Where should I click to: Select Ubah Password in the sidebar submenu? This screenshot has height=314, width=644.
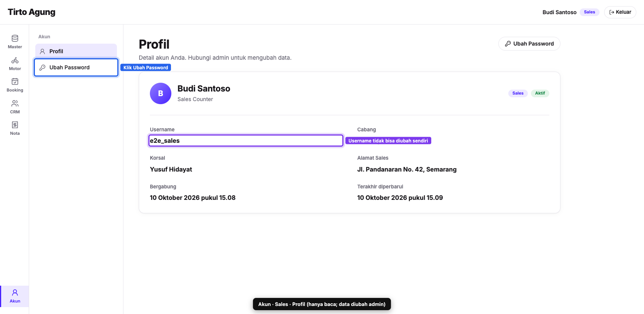pyautogui.click(x=76, y=67)
